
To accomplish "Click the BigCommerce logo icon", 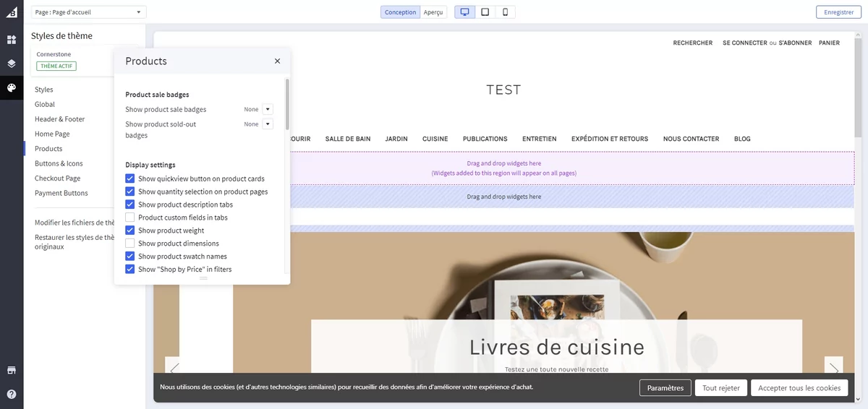I will (x=11, y=12).
